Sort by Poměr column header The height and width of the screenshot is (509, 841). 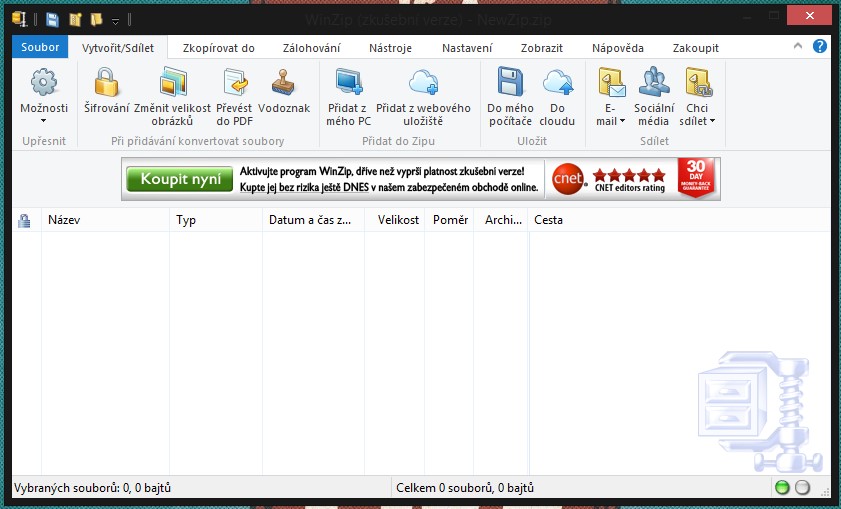[449, 220]
